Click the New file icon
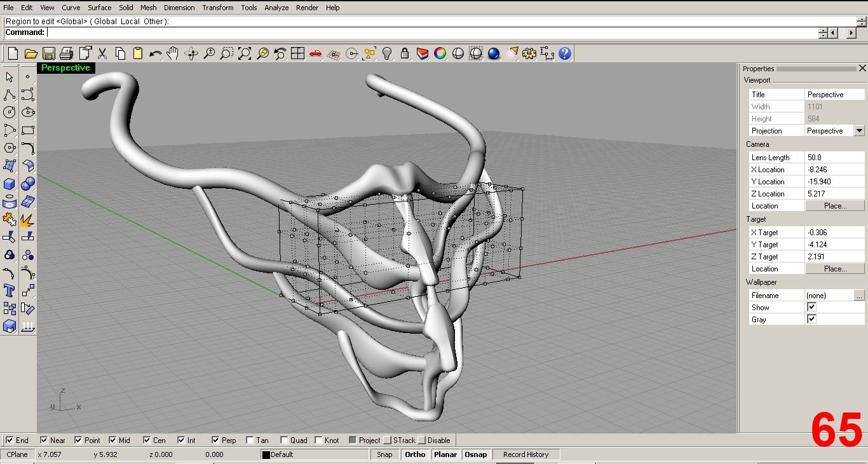 click(x=13, y=53)
